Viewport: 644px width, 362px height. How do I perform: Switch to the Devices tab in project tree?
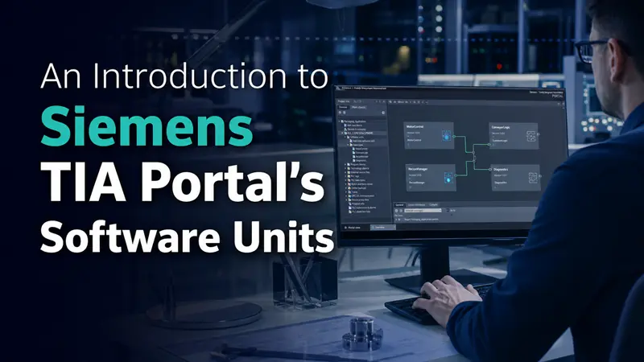[343, 107]
